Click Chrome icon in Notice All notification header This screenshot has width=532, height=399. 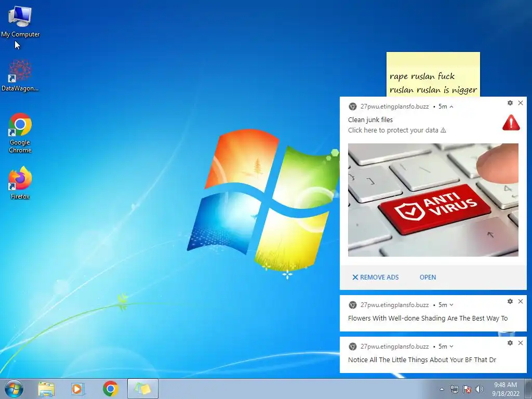point(353,347)
